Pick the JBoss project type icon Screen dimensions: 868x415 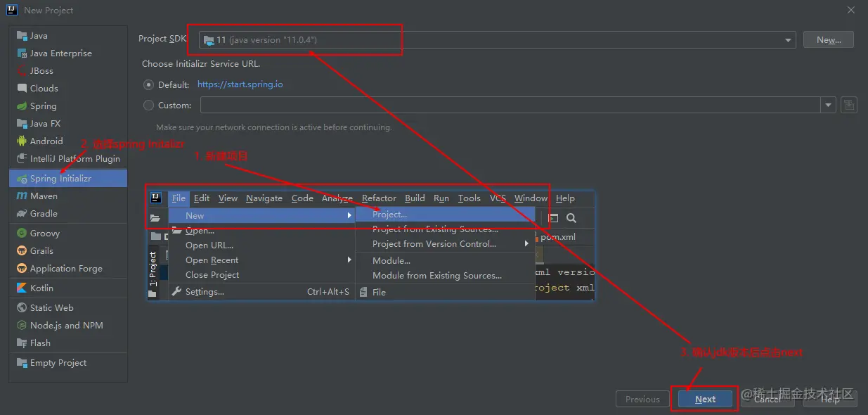point(22,71)
